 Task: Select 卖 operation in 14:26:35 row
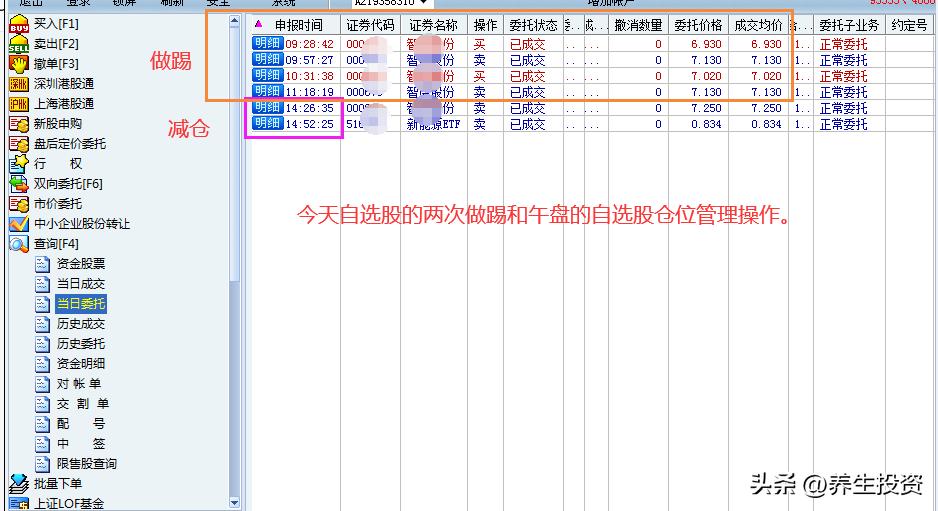coord(480,108)
